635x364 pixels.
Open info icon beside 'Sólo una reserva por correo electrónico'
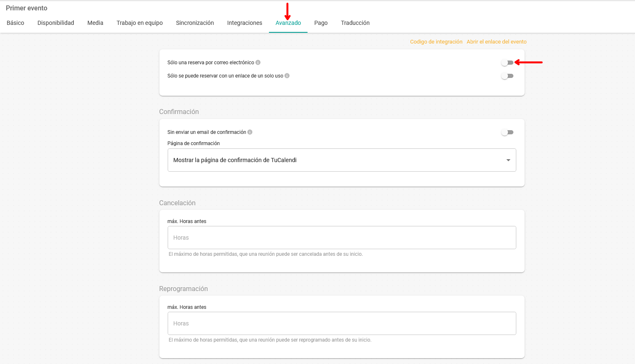(258, 63)
